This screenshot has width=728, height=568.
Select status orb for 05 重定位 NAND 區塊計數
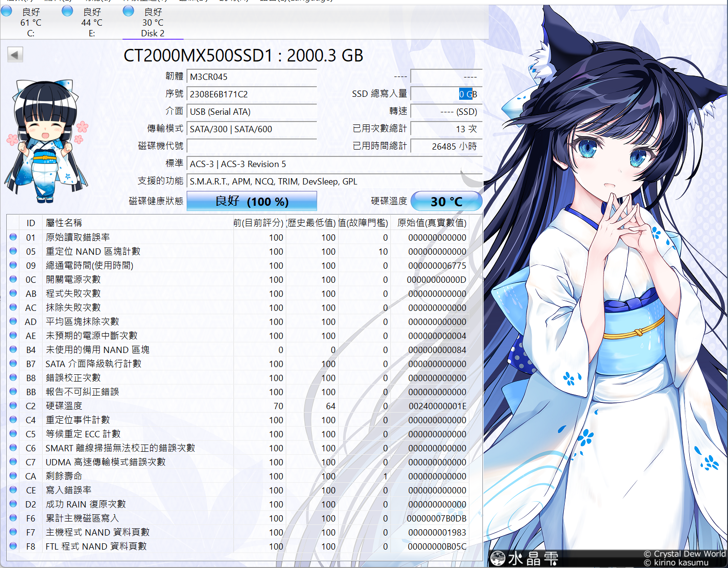(x=13, y=251)
